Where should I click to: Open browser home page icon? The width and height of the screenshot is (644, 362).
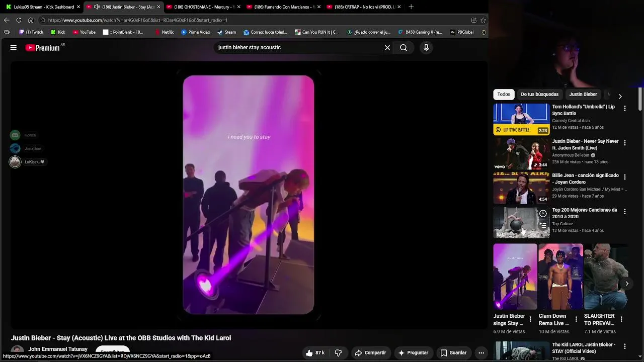[31, 20]
